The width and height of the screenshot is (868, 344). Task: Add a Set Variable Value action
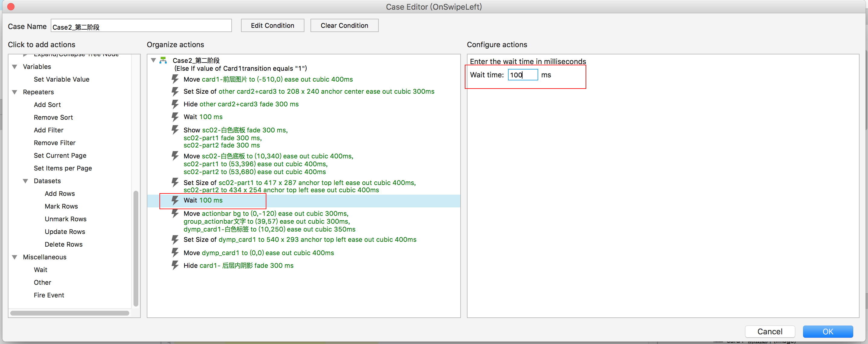pos(61,79)
